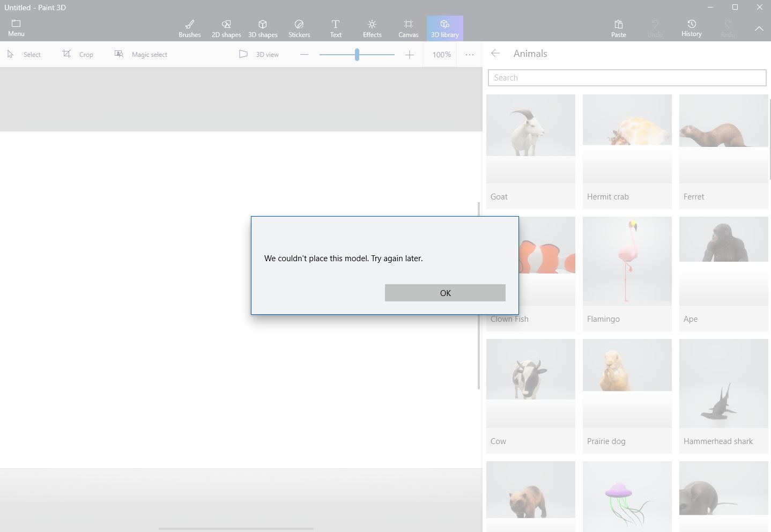Minimize the Paint 3D window
Screen dimensions: 771x532
(710, 7)
